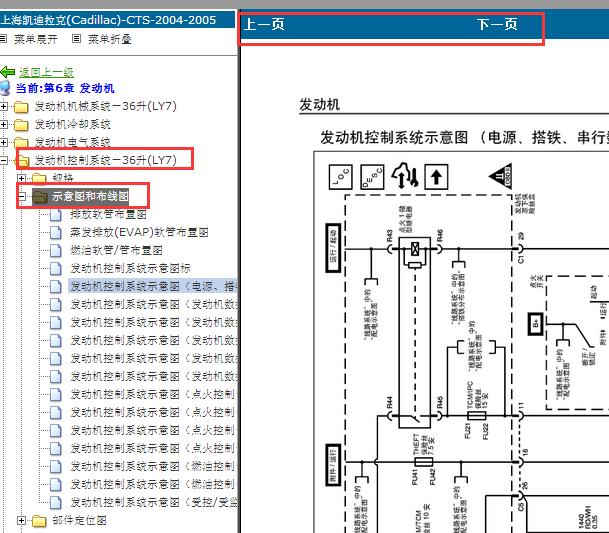Click the folder icon beside 发动机机械系统
The image size is (609, 533).
click(x=21, y=107)
